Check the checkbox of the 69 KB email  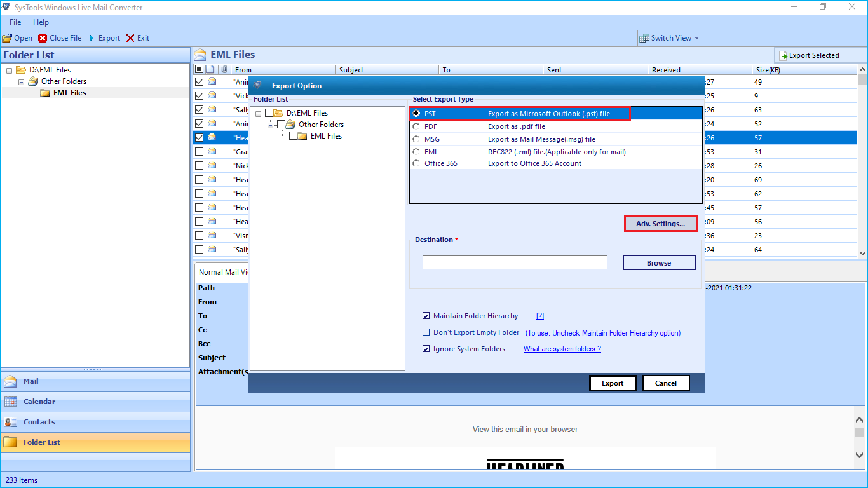tap(200, 180)
